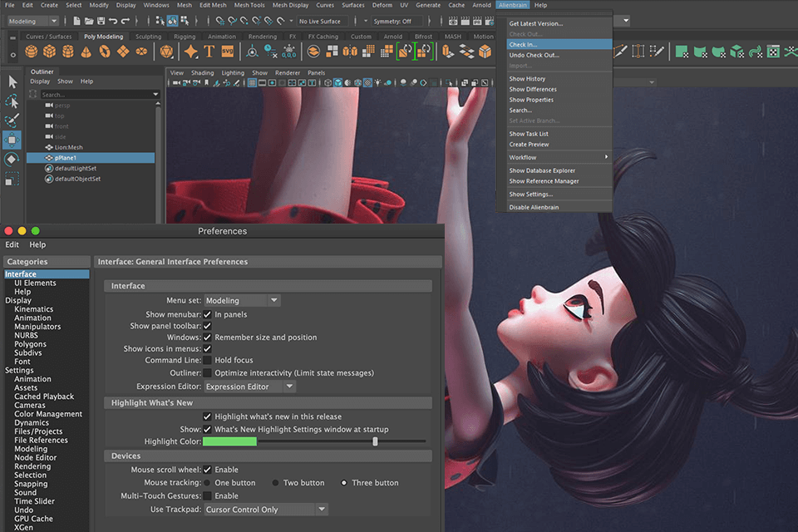798x532 pixels.
Task: Click Check In in Alienbrain menu
Action: pos(523,45)
